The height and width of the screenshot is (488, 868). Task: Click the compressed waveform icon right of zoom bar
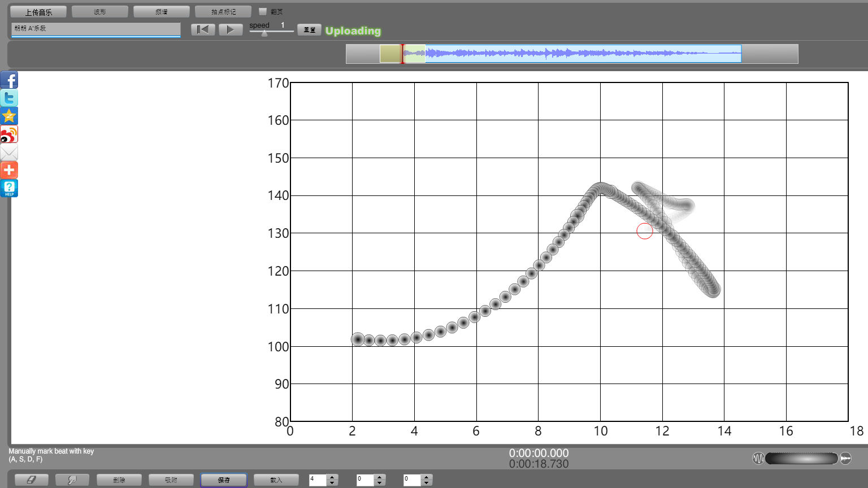[845, 458]
